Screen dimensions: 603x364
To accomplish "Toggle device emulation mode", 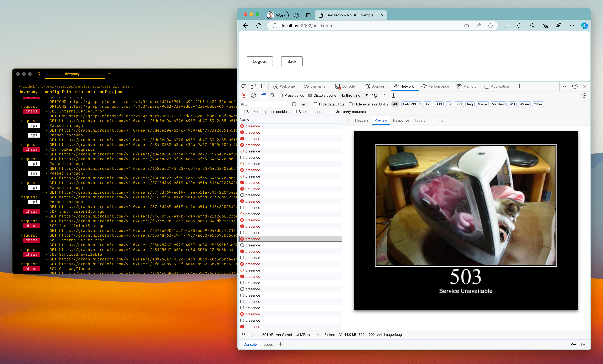I will (x=253, y=86).
